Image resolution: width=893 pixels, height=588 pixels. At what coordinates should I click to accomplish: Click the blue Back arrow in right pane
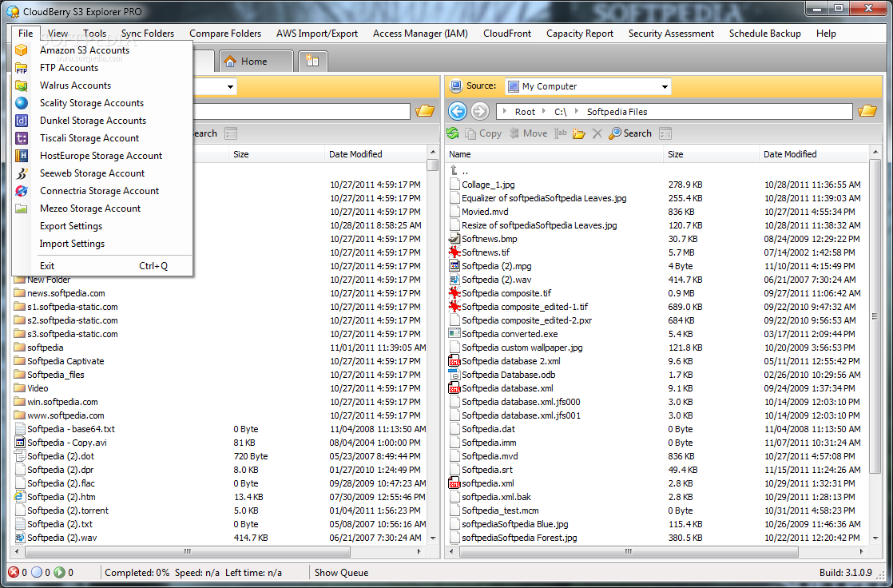pos(458,112)
